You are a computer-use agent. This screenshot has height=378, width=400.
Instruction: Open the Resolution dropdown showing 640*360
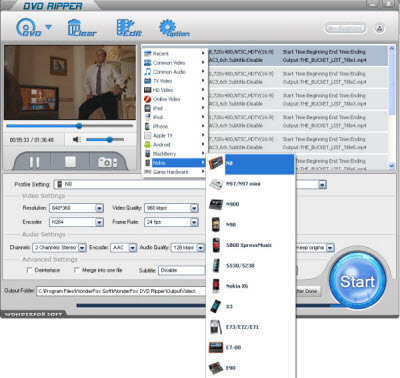76,208
